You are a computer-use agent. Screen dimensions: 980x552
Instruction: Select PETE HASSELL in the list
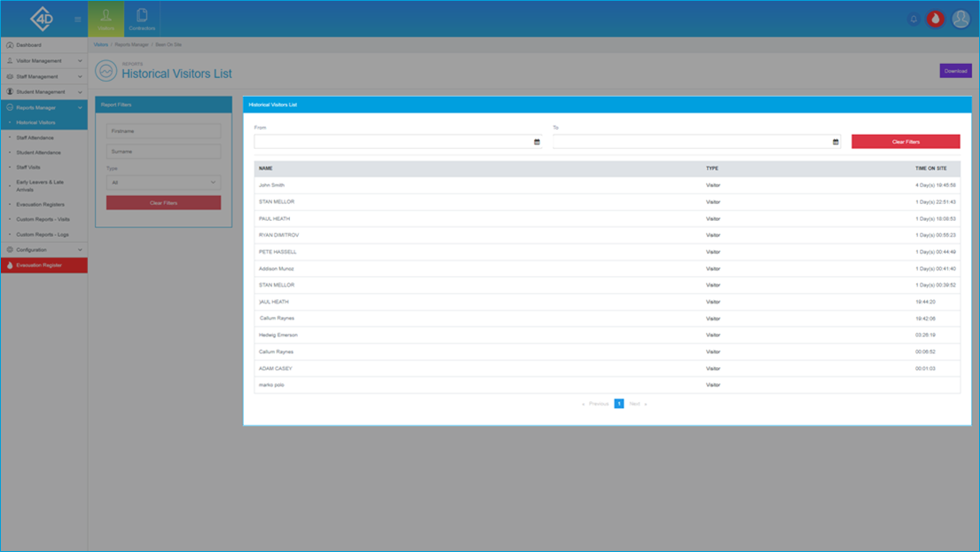[x=278, y=252]
